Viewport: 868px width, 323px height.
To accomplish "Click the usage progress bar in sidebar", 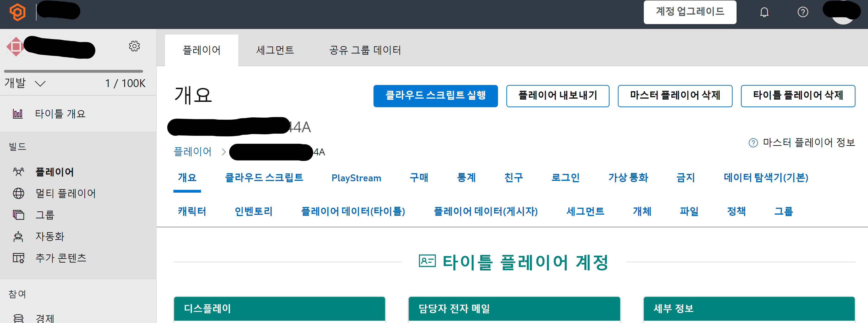I will point(73,71).
